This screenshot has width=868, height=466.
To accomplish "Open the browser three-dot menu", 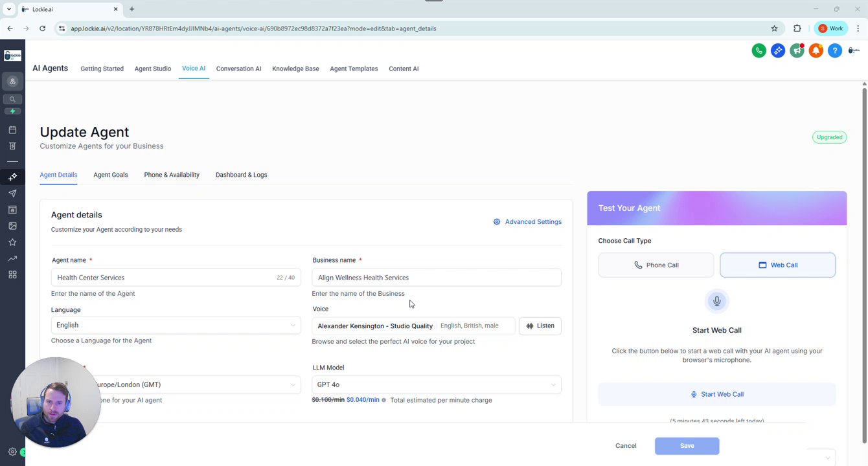I will (858, 28).
